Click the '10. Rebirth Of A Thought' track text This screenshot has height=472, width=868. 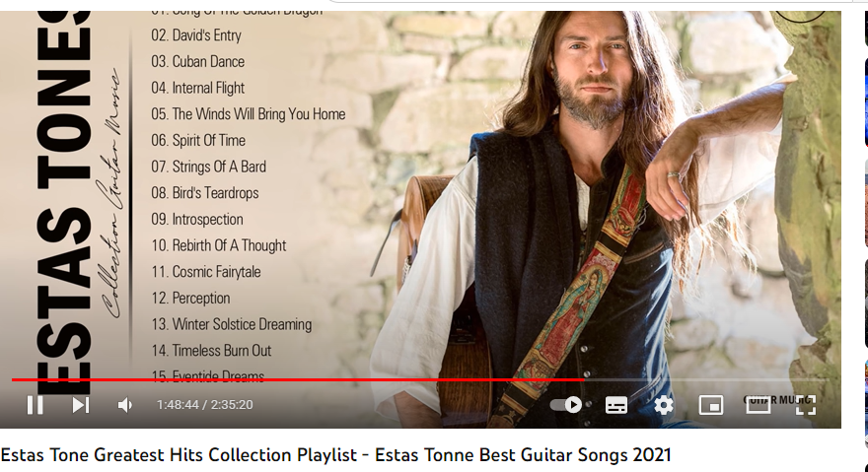[219, 245]
